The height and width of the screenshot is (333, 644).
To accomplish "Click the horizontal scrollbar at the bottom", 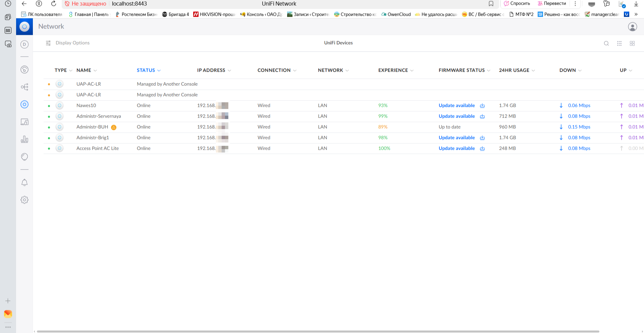I will pyautogui.click(x=318, y=331).
